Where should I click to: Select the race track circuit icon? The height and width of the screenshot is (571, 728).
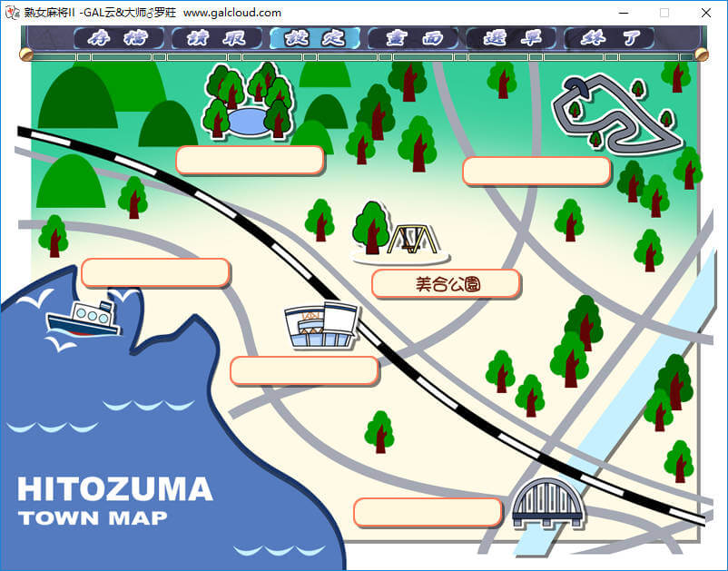click(x=615, y=113)
